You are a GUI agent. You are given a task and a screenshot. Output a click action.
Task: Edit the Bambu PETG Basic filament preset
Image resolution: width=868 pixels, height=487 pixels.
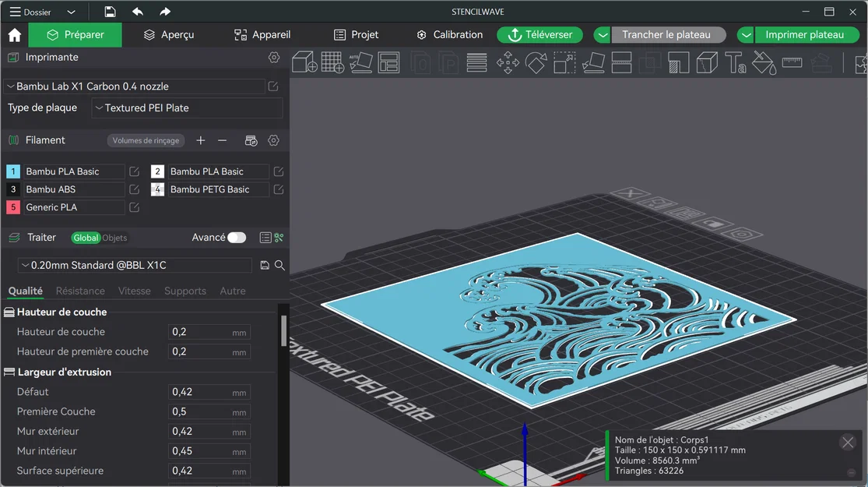coord(279,189)
